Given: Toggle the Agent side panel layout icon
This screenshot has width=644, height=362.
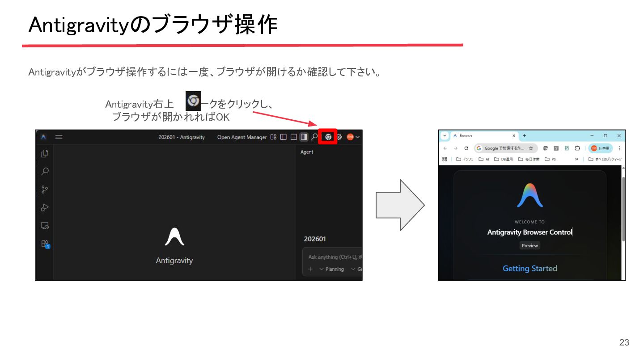Looking at the screenshot, I should (x=304, y=137).
